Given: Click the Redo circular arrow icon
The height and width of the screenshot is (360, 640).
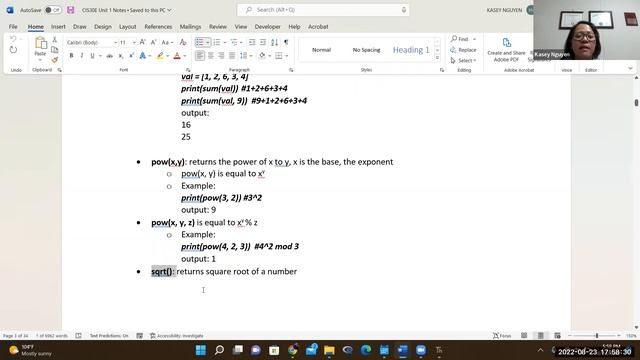Looking at the screenshot, I should click(13, 50).
